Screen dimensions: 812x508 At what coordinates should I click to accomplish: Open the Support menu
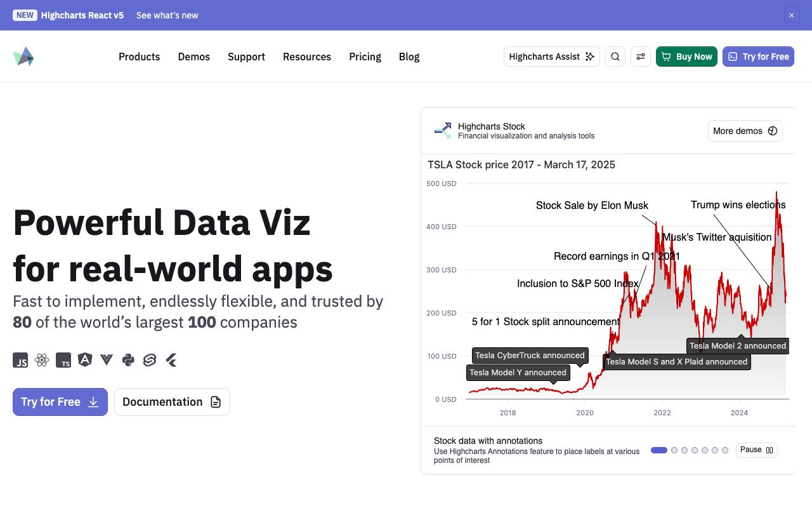tap(246, 57)
